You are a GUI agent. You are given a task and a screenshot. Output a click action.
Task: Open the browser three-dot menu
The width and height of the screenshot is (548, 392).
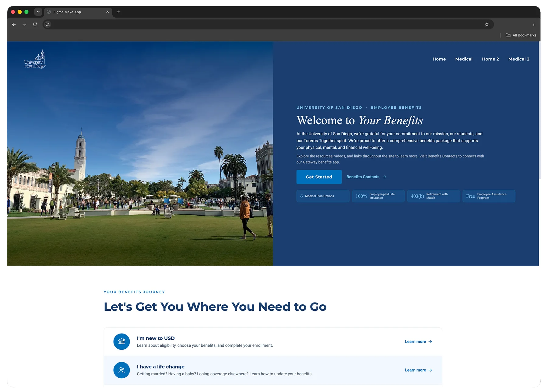click(534, 24)
